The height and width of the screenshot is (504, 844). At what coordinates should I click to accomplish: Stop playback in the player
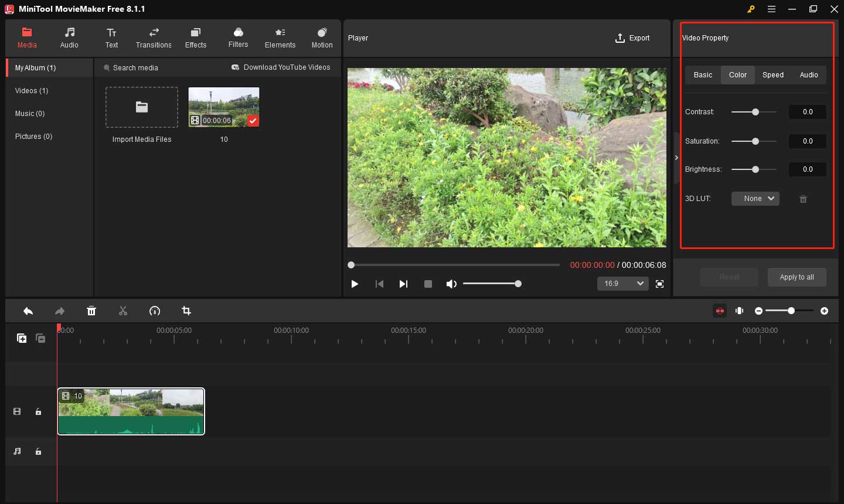pos(428,284)
